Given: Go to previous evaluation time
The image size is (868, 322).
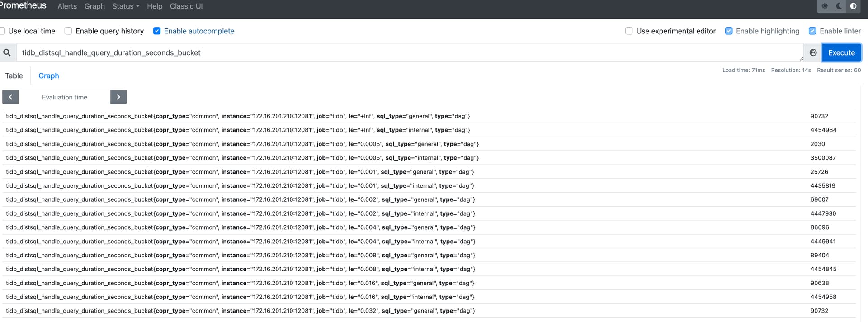Looking at the screenshot, I should coord(10,97).
